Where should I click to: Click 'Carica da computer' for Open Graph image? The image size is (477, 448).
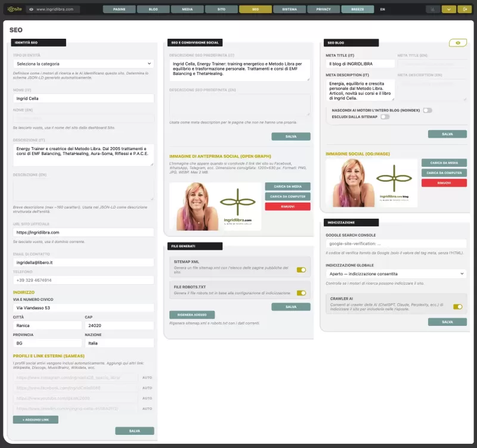287,197
